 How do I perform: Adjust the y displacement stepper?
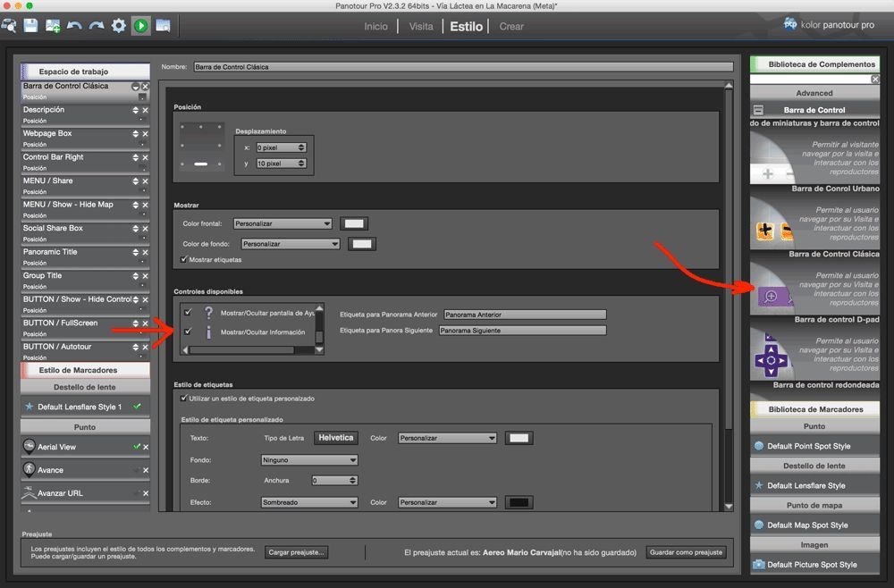(301, 164)
